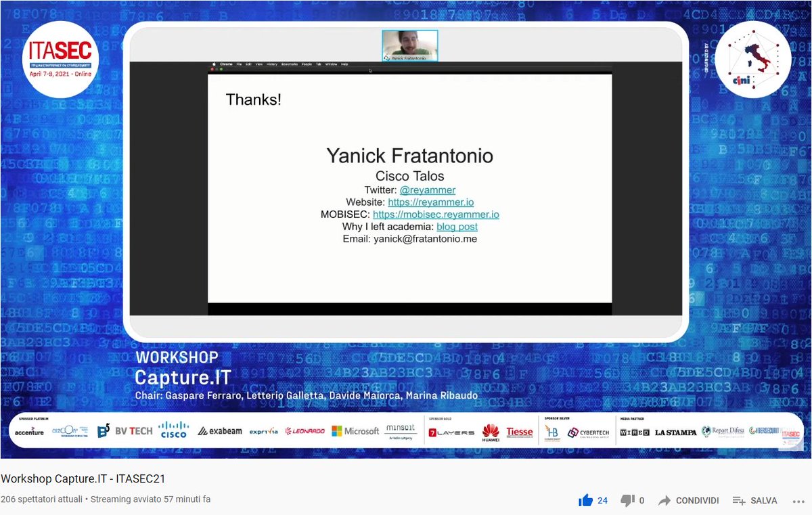
Task: Open the CONDIVIDI share option
Action: [x=688, y=501]
